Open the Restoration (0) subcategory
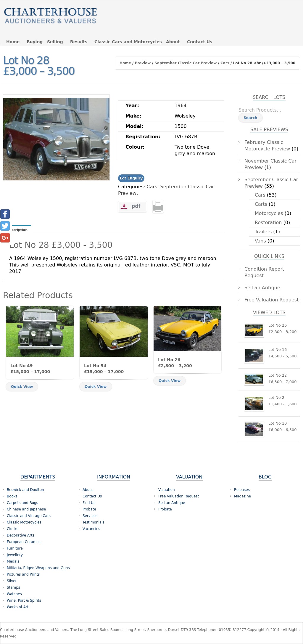Image resolution: width=303 pixels, height=644 pixels. (268, 222)
